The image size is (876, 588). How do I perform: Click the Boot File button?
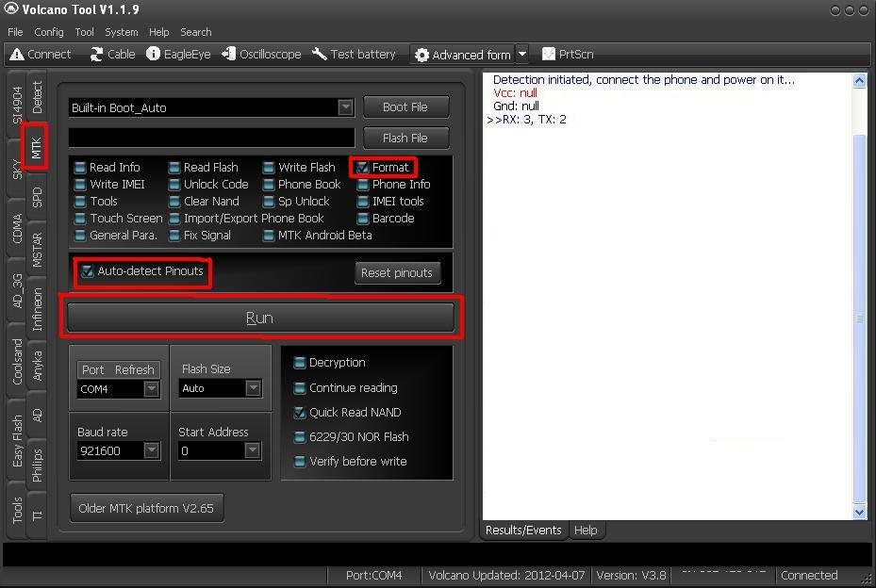coord(405,106)
